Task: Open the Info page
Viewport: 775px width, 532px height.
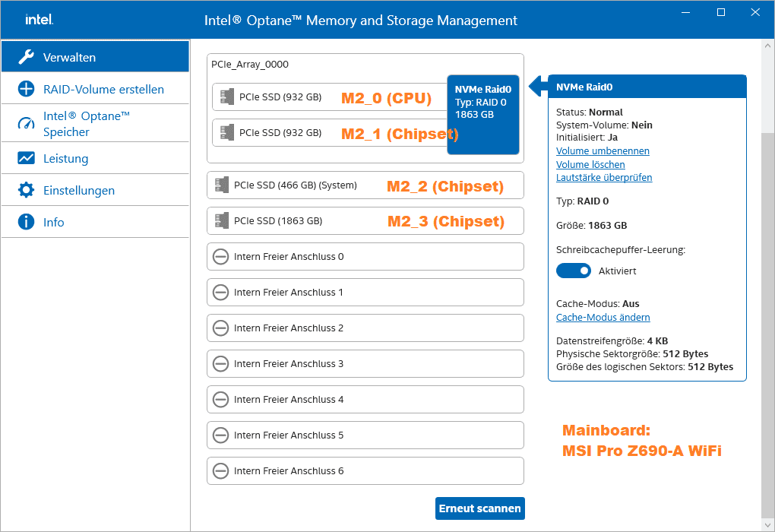Action: click(96, 222)
